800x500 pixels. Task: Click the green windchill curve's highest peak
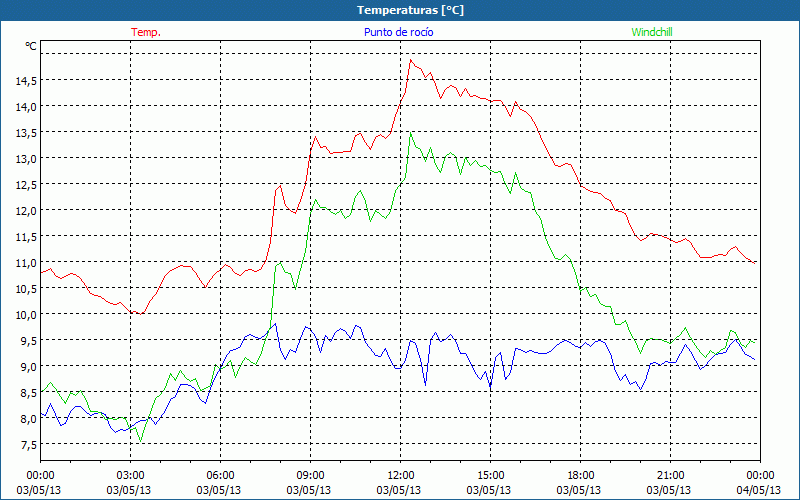[x=411, y=133]
